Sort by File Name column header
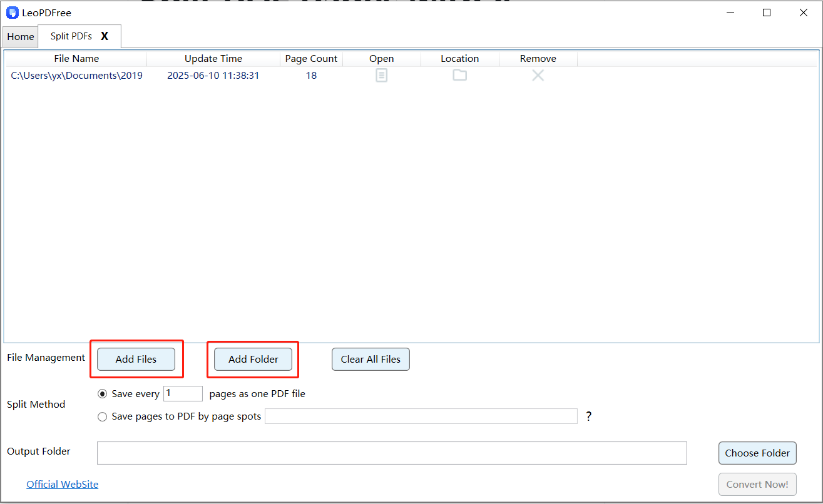Viewport: 823px width, 504px height. (76, 59)
